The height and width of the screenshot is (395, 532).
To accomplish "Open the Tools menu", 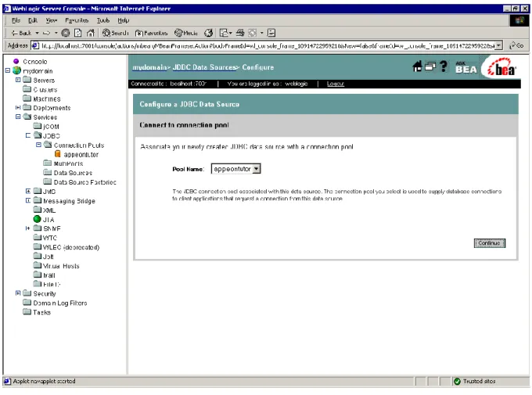I will pyautogui.click(x=103, y=20).
